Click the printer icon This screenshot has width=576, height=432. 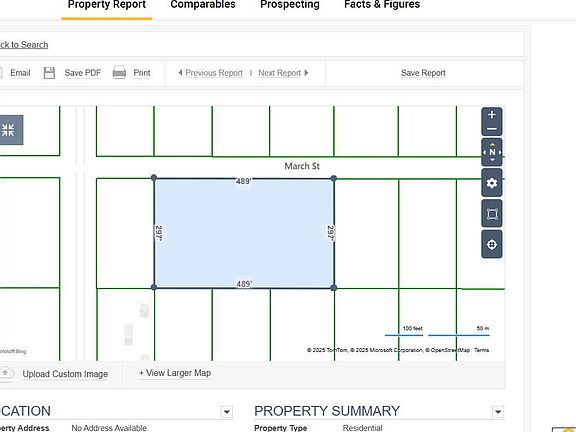(119, 73)
